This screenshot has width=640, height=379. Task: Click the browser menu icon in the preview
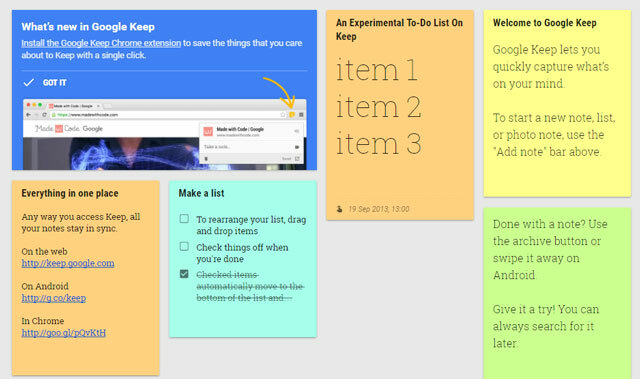[301, 115]
